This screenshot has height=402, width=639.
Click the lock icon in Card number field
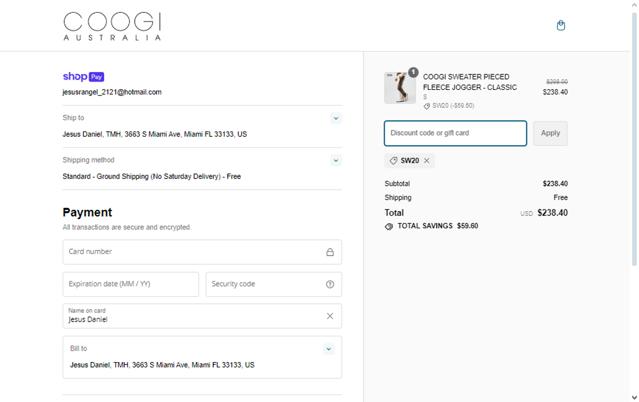point(330,252)
